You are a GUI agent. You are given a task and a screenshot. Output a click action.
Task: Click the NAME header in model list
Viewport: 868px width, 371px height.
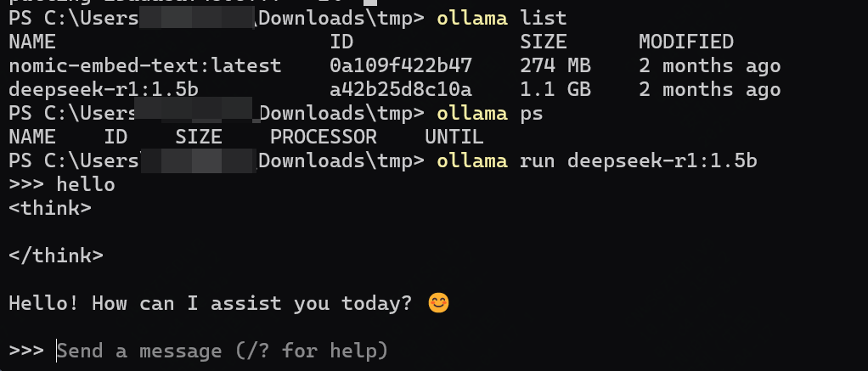click(x=32, y=42)
